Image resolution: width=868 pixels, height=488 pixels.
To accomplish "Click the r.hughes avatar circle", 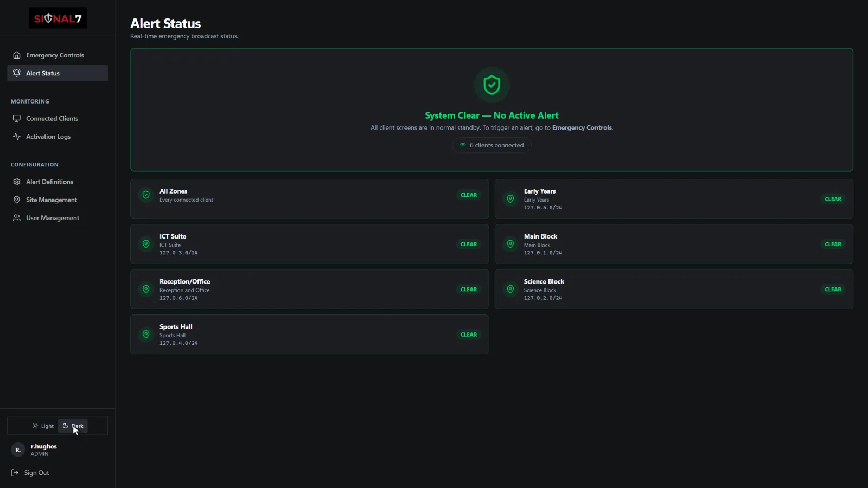I will point(18,450).
